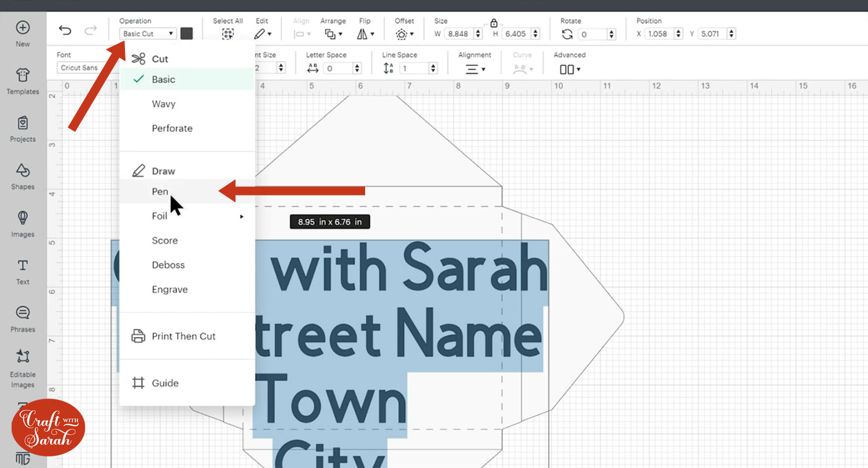Select Print Then Cut operation

click(183, 336)
